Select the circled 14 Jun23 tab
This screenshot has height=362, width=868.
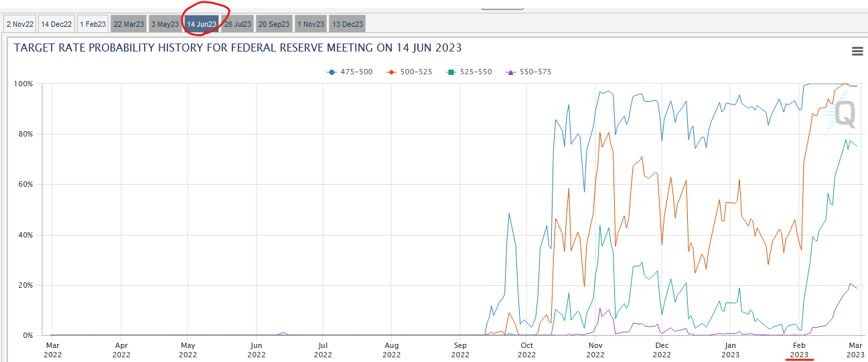(x=202, y=24)
